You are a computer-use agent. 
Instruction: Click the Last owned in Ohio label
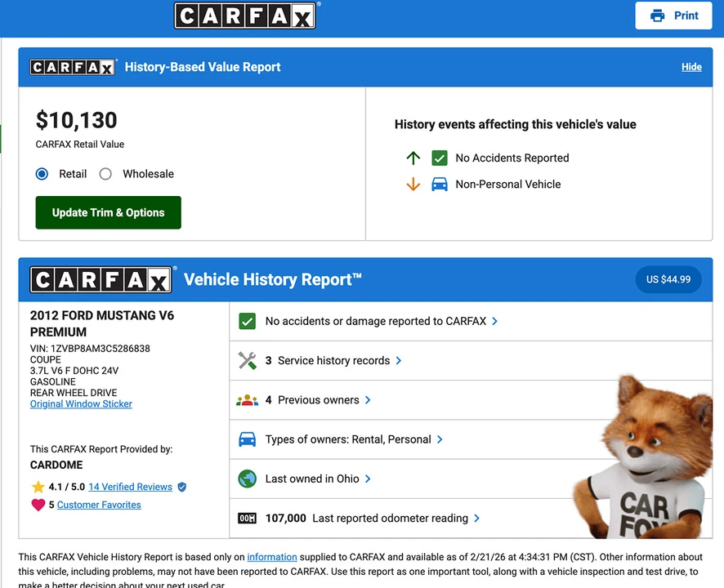[312, 479]
